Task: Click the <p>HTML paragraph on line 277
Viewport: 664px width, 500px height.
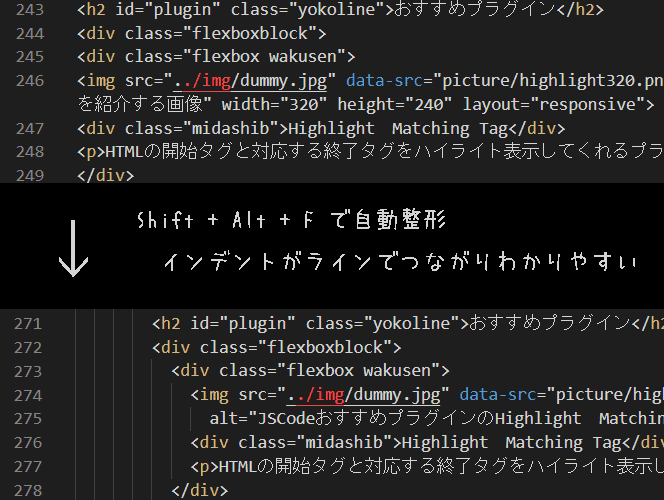Action: [427, 467]
